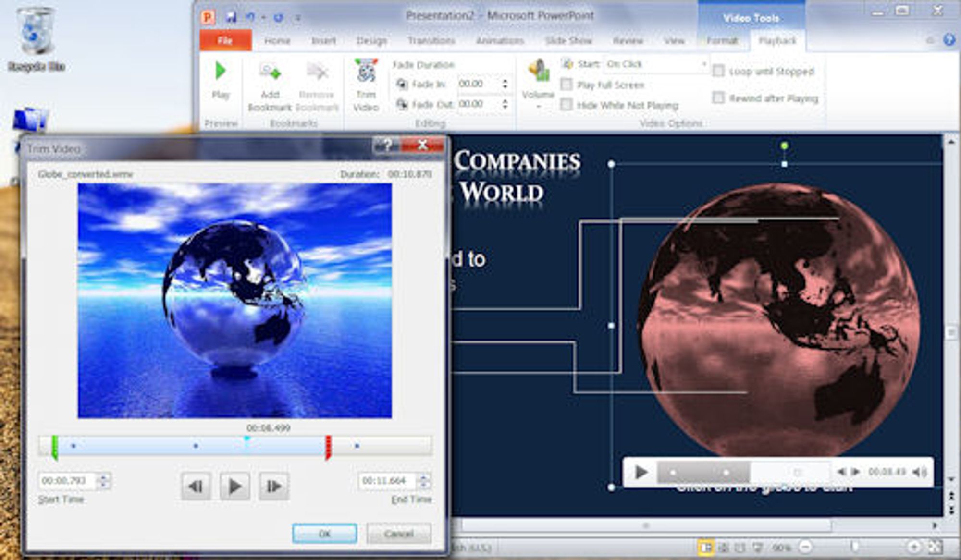The width and height of the screenshot is (961, 560).
Task: Switch to the Review tab
Action: pyautogui.click(x=628, y=41)
